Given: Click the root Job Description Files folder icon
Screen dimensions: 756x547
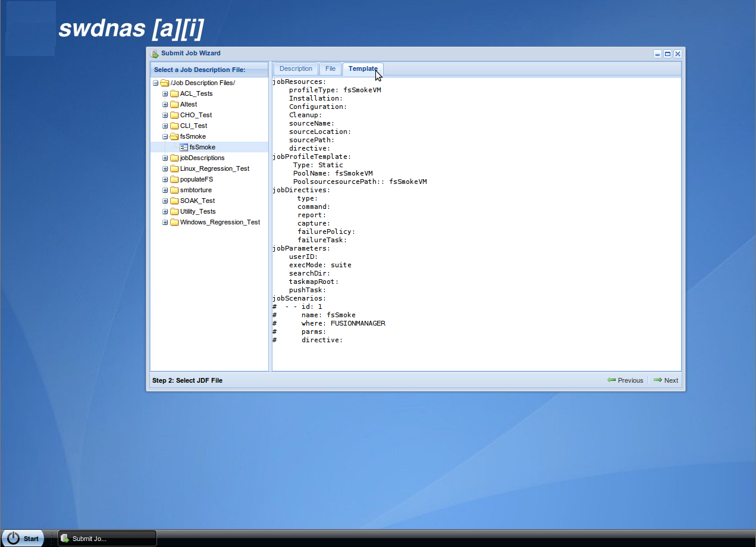Looking at the screenshot, I should 165,83.
